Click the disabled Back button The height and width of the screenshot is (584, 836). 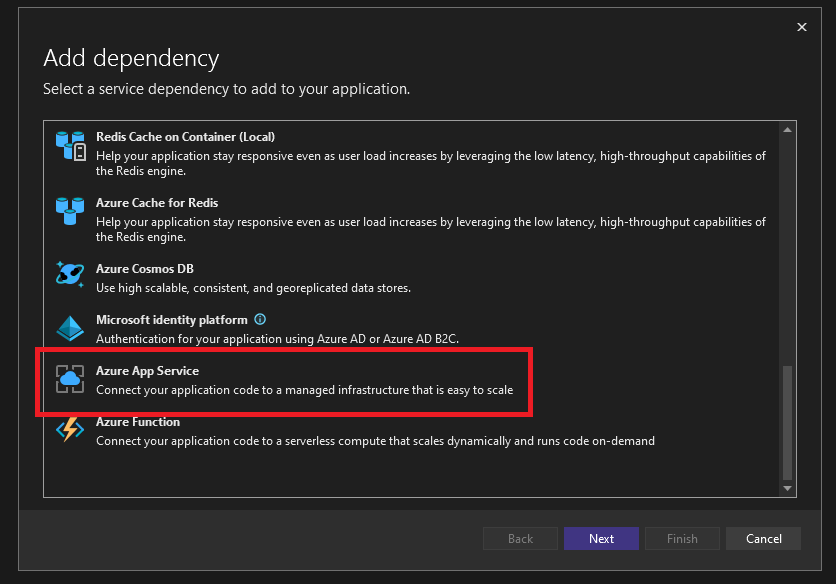[x=520, y=539]
